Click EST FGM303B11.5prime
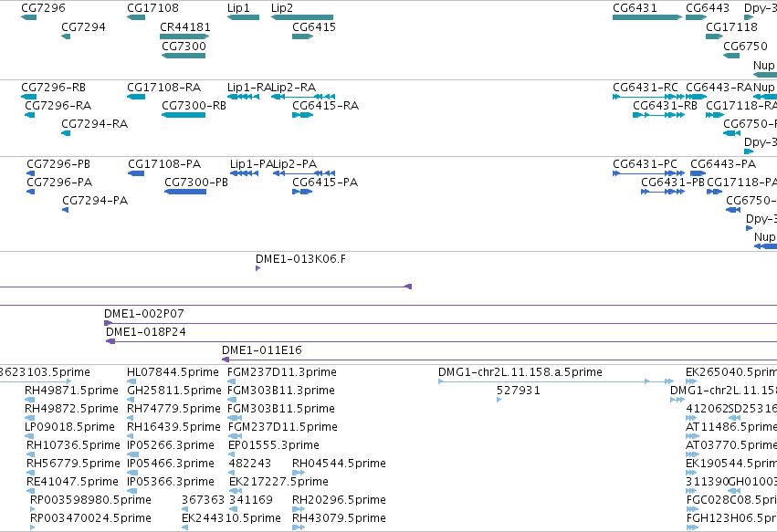The height and width of the screenshot is (532, 777). (236, 418)
